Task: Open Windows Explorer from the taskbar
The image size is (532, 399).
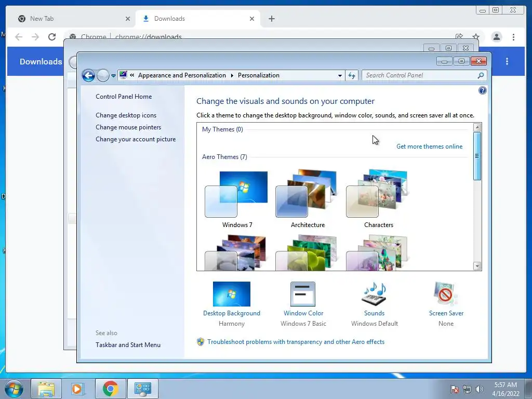Action: (46, 389)
